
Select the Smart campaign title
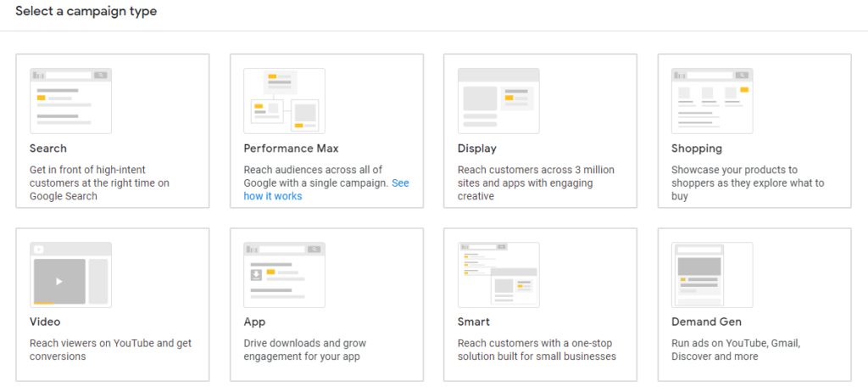pyautogui.click(x=474, y=322)
